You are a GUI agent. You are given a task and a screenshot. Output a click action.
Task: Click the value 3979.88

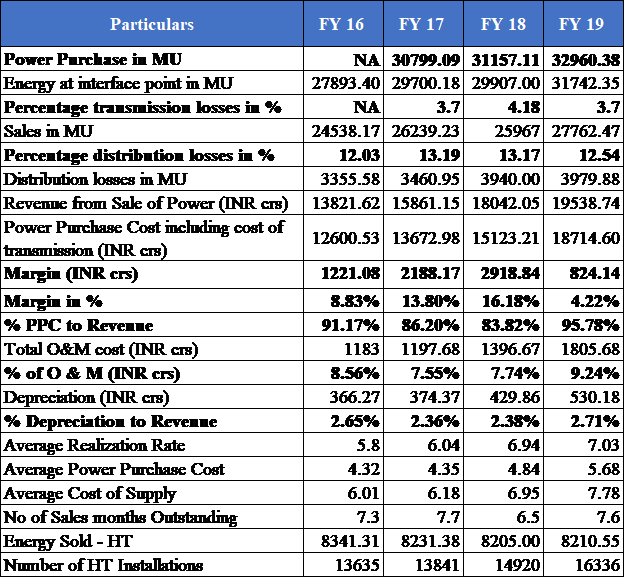pyautogui.click(x=590, y=179)
